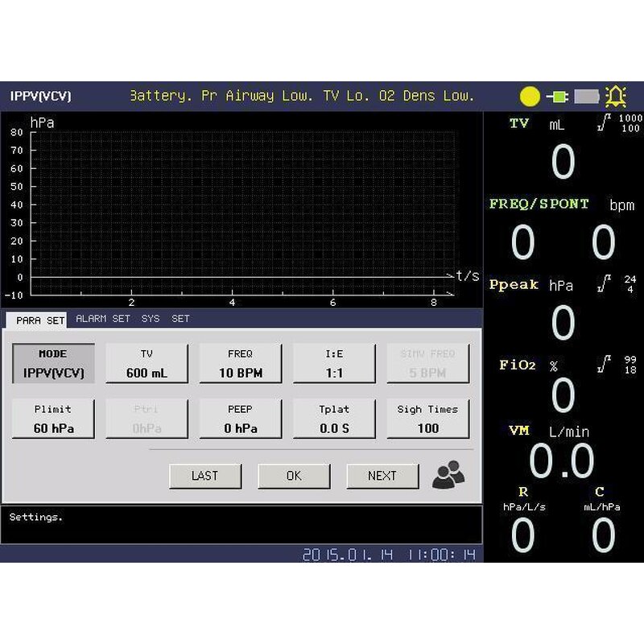Viewport: 644px width, 644px height.
Task: Adjust the Plimit 60 hPa setting
Action: click(x=53, y=419)
